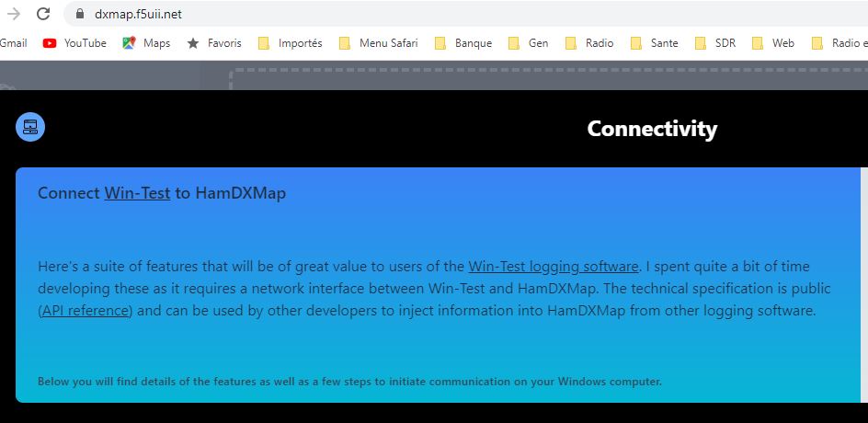Open the Importés bookmark folder
868x423 pixels.
point(290,42)
